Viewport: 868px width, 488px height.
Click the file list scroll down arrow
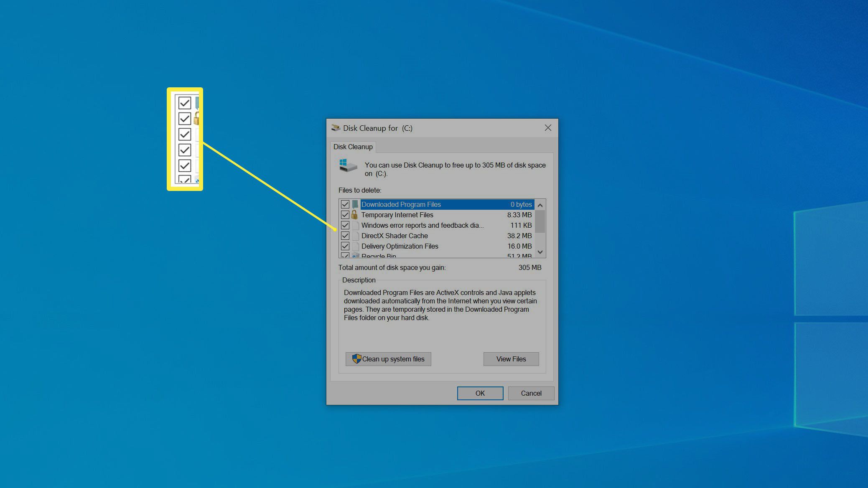coord(540,252)
